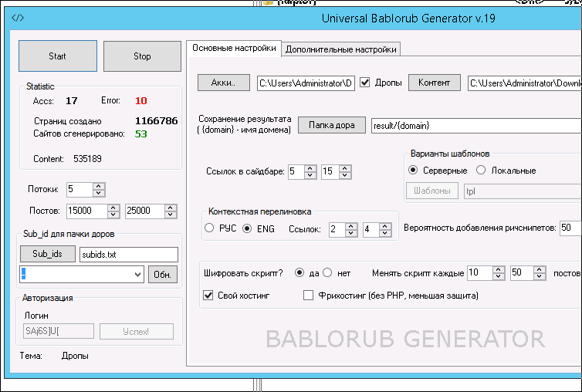Image resolution: width=582 pixels, height=392 pixels.
Task: Toggle the Дропы checkbox
Action: tap(365, 83)
